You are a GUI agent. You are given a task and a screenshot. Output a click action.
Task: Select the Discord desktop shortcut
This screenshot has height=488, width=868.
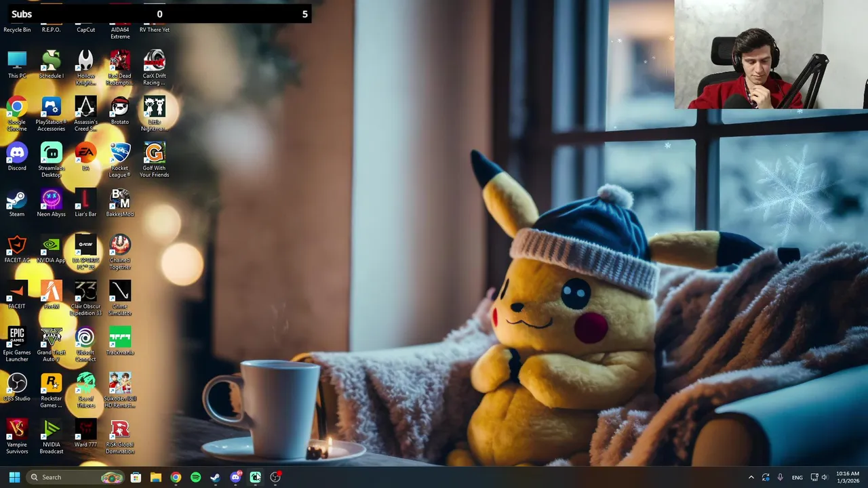(17, 157)
